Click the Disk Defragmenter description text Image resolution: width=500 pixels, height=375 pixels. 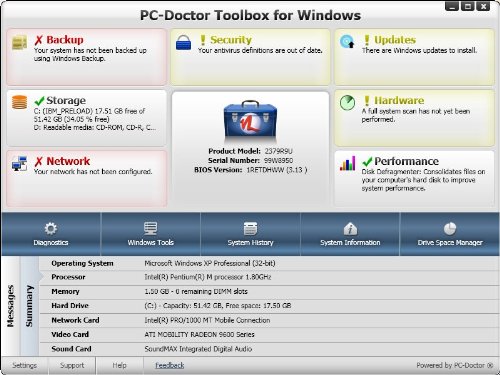[x=423, y=180]
